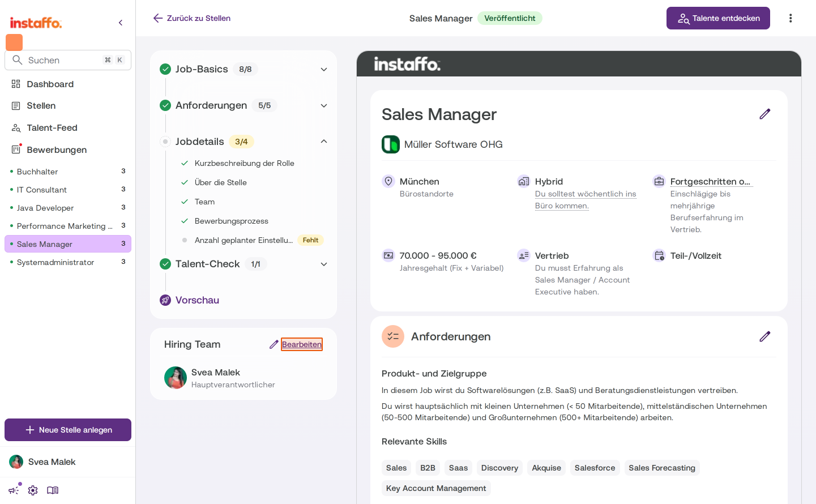This screenshot has width=816, height=504.
Task: Open settings via the gear icon
Action: coord(33,490)
